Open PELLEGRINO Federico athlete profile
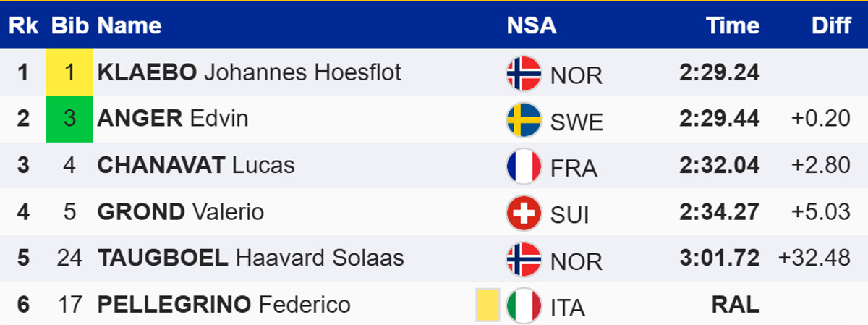The width and height of the screenshot is (868, 325). (x=224, y=305)
